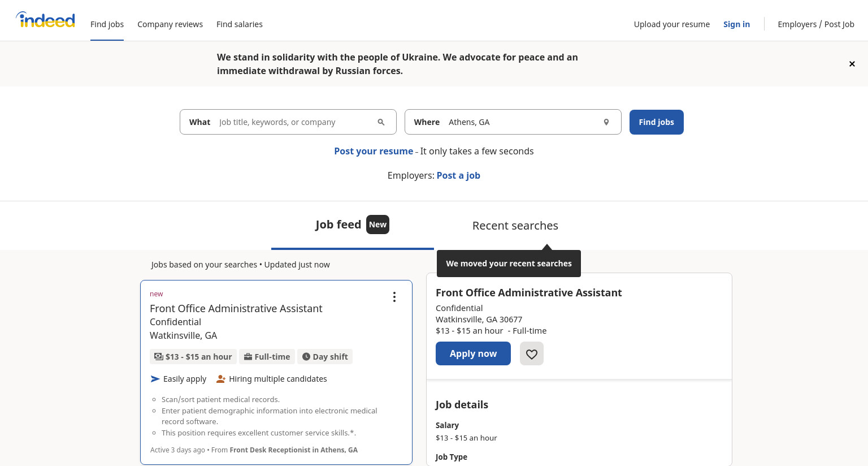Click the Watkinsville, GA 30677 text
Image resolution: width=868 pixels, height=466 pixels.
click(x=479, y=320)
